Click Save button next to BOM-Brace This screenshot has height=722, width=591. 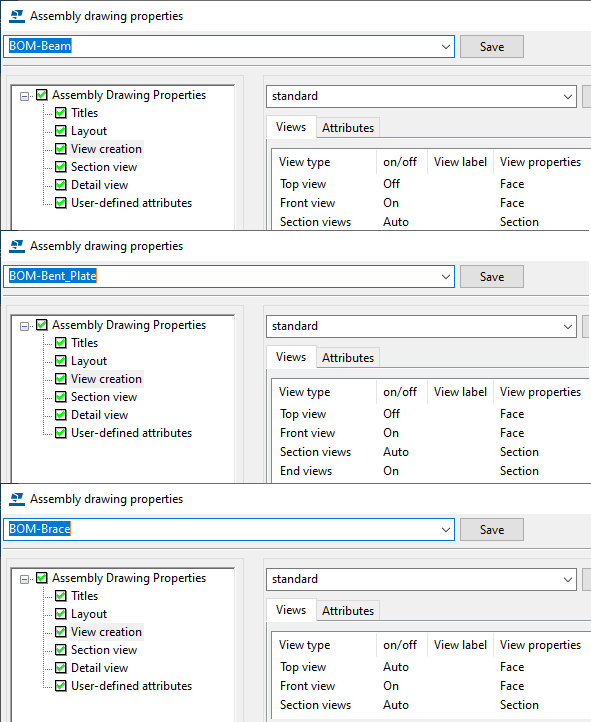[x=492, y=529]
